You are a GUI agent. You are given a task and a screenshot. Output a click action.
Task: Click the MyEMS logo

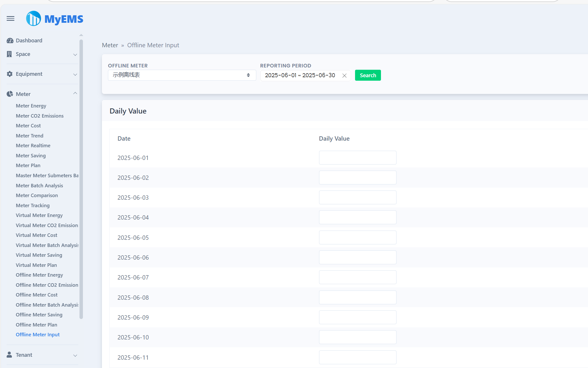[x=55, y=19]
